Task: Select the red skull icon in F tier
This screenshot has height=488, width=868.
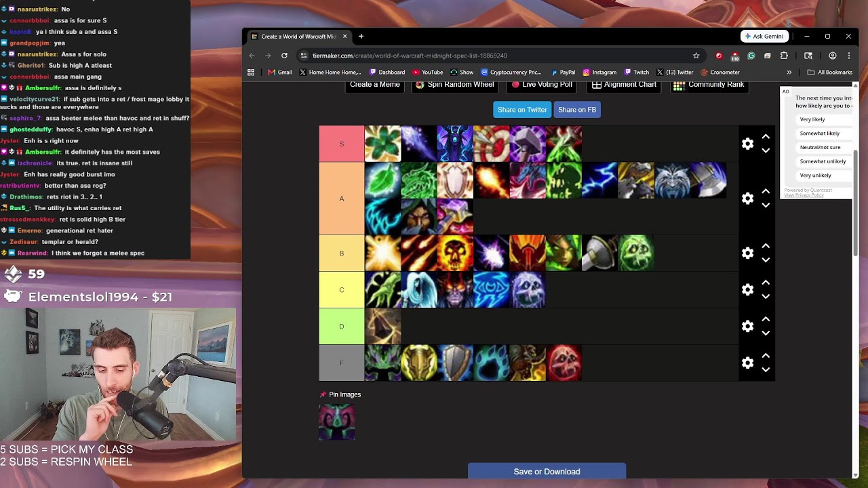Action: coord(564,363)
